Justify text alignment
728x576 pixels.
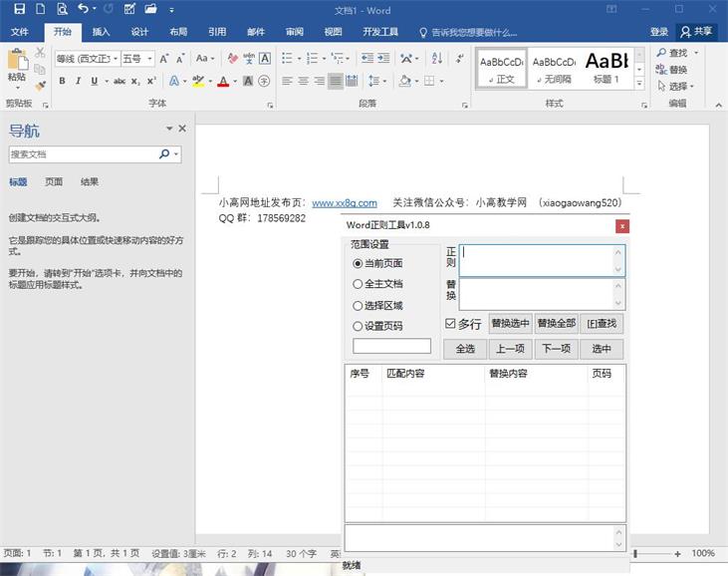(336, 82)
